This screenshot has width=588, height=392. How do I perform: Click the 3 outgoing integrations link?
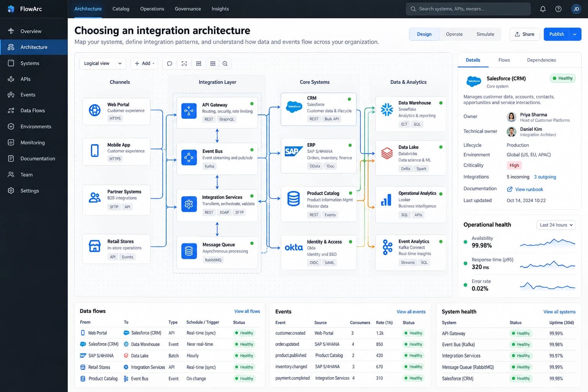tap(545, 177)
